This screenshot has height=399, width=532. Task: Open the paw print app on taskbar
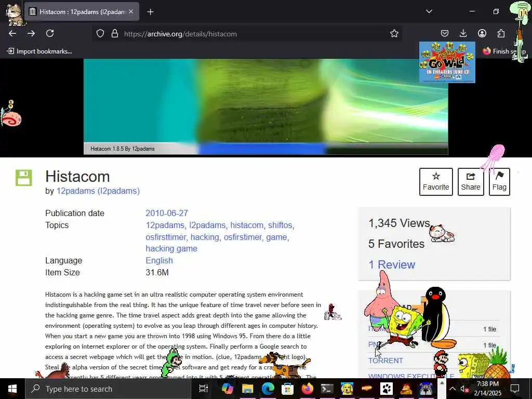pos(387,389)
